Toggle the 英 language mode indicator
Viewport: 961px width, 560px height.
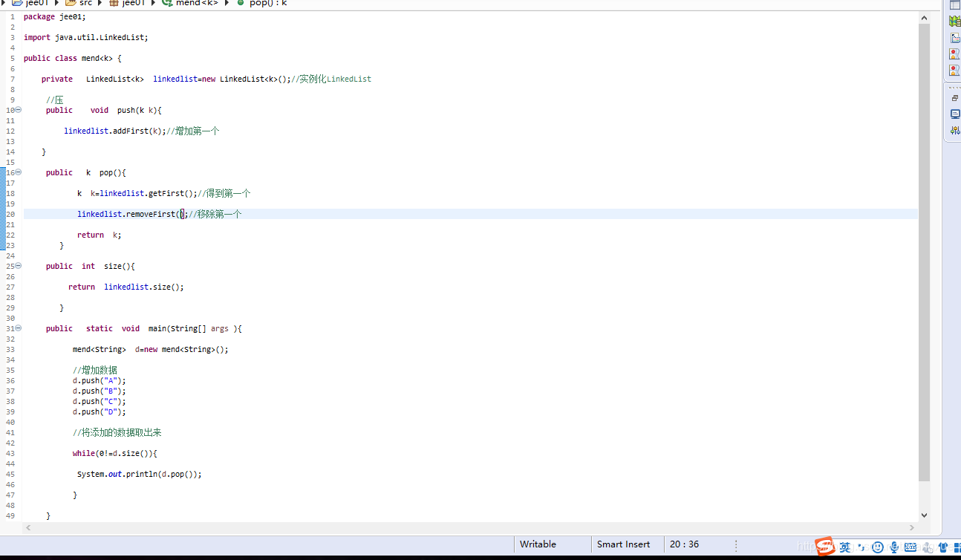[x=845, y=547]
